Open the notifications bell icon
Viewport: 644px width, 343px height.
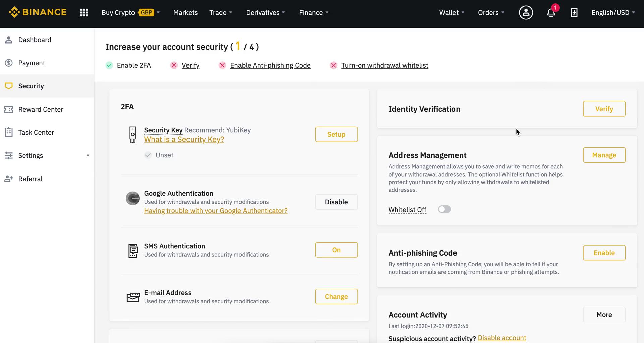551,13
